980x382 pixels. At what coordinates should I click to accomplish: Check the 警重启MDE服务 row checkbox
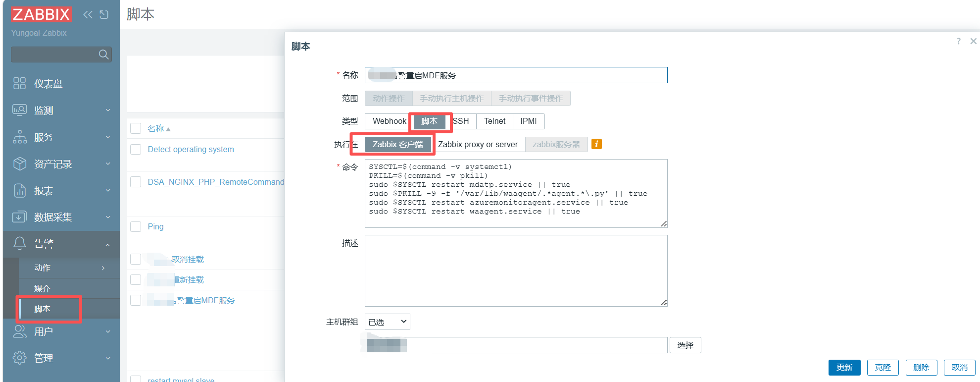(136, 300)
